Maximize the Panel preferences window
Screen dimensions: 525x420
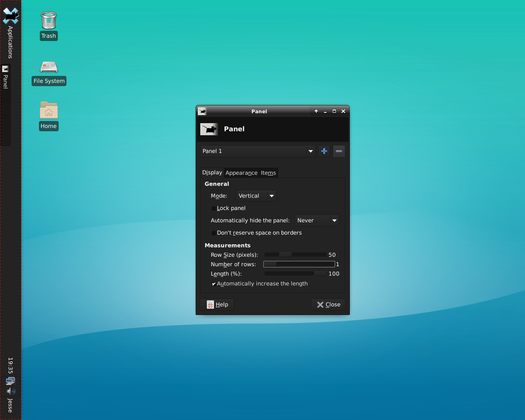click(334, 111)
